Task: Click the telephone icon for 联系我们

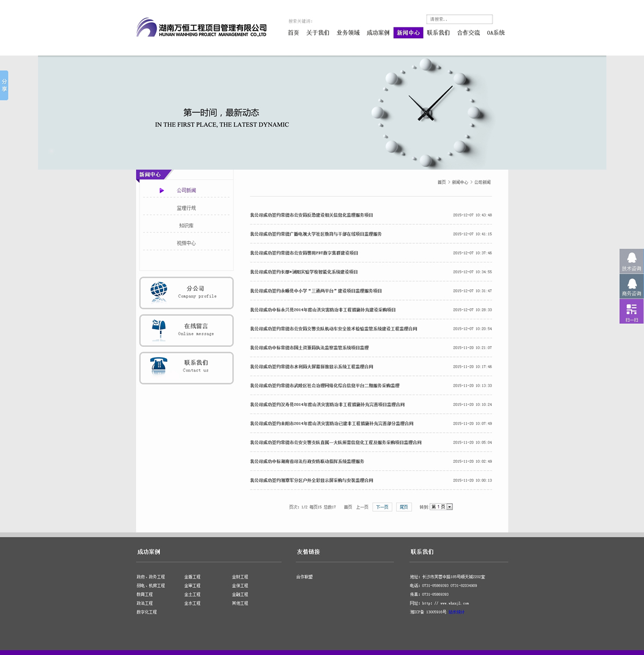Action: click(159, 366)
